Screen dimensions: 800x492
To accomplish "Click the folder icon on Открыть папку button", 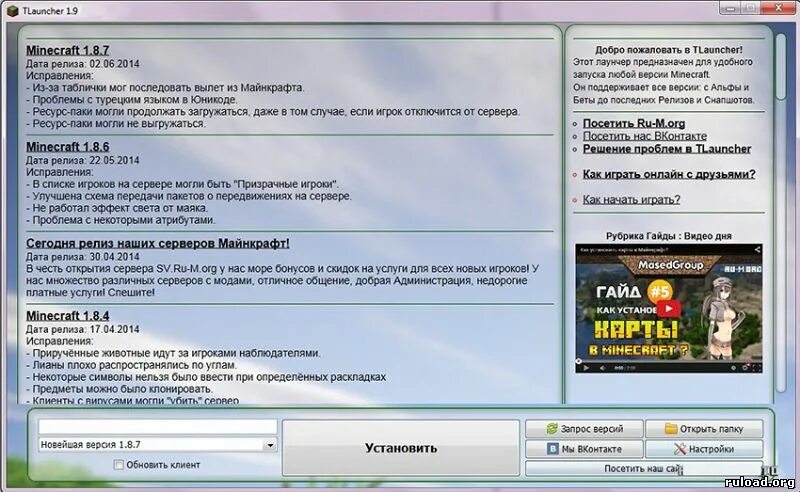I will (x=671, y=429).
